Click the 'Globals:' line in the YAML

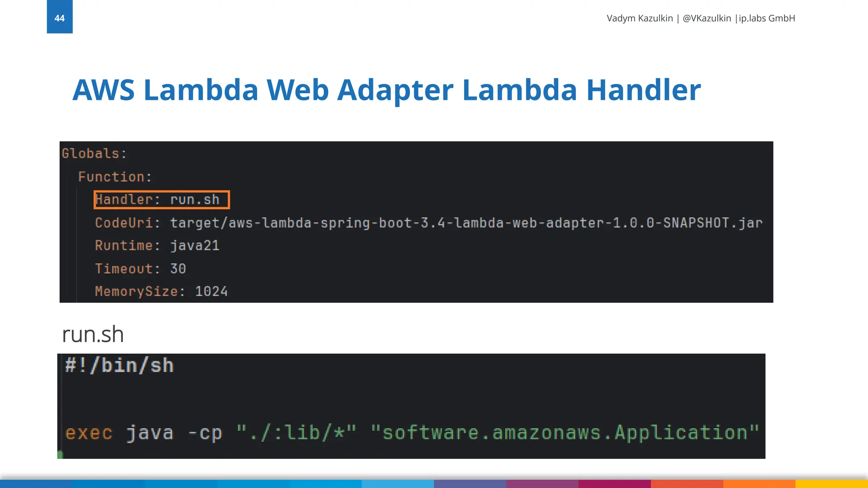[x=94, y=153]
